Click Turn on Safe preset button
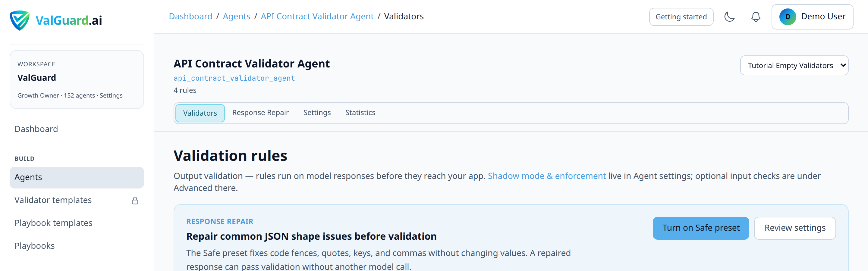 tap(700, 228)
